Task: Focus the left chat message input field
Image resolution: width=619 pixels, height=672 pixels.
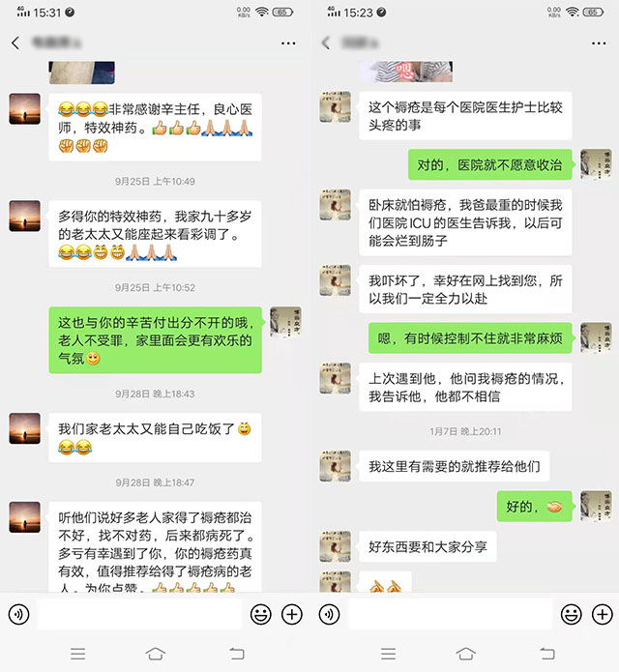Action: click(x=139, y=614)
